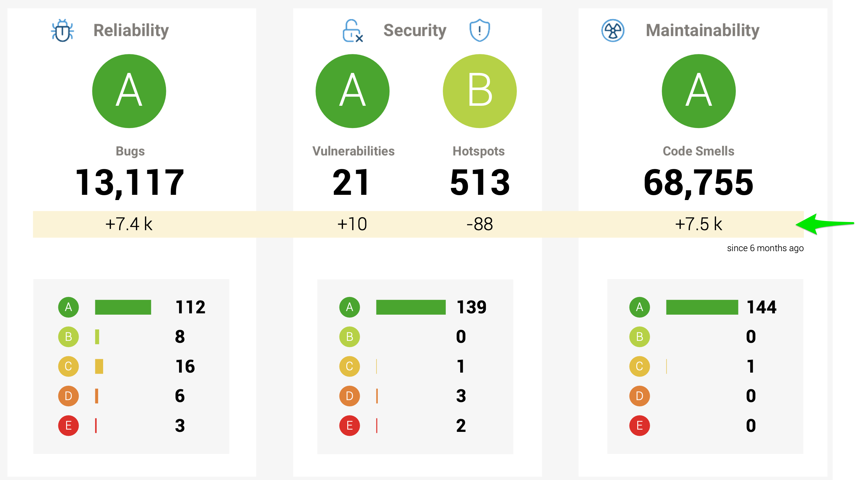
Task: Select the green A bar showing 139
Action: 411,307
